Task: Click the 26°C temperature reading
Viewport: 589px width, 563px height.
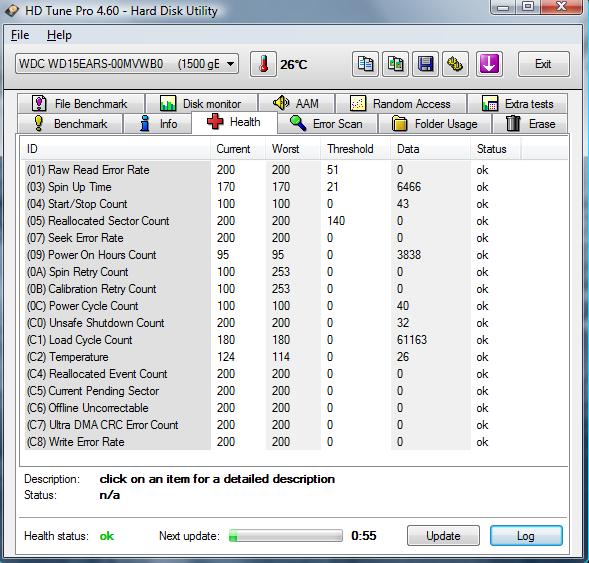Action: pyautogui.click(x=293, y=65)
